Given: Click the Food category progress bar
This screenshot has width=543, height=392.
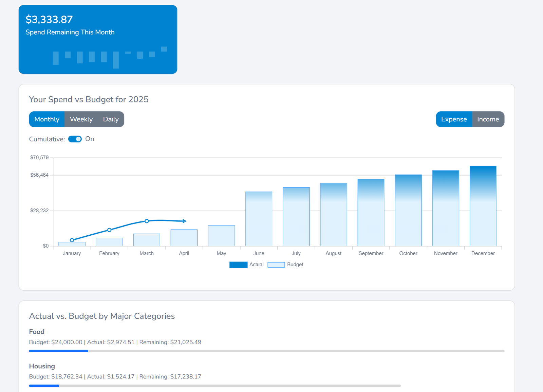Looking at the screenshot, I should tap(267, 351).
